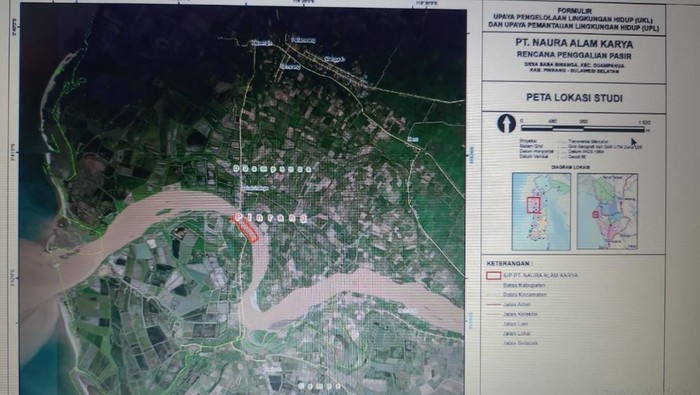Click the Batas Kabupaten legend entry
700x395 pixels.
[x=524, y=285]
